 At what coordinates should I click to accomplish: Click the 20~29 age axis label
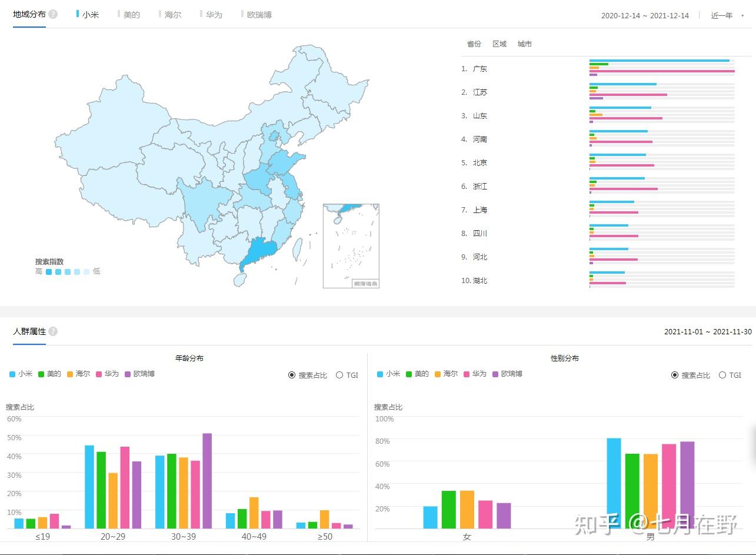point(113,536)
